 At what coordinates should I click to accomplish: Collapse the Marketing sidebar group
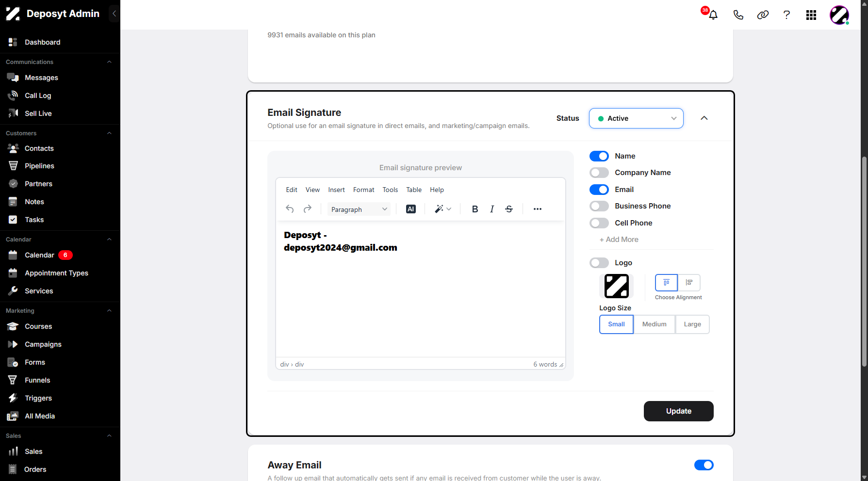click(109, 311)
